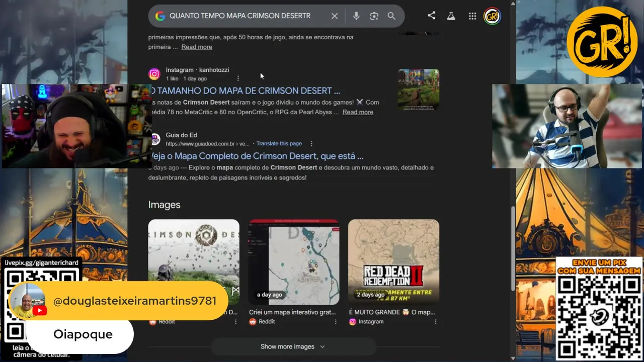The image size is (644, 362).
Task: Open 'O TAMANHO DO MAPA DE CRIMSON DESERT' result
Action: (x=246, y=90)
